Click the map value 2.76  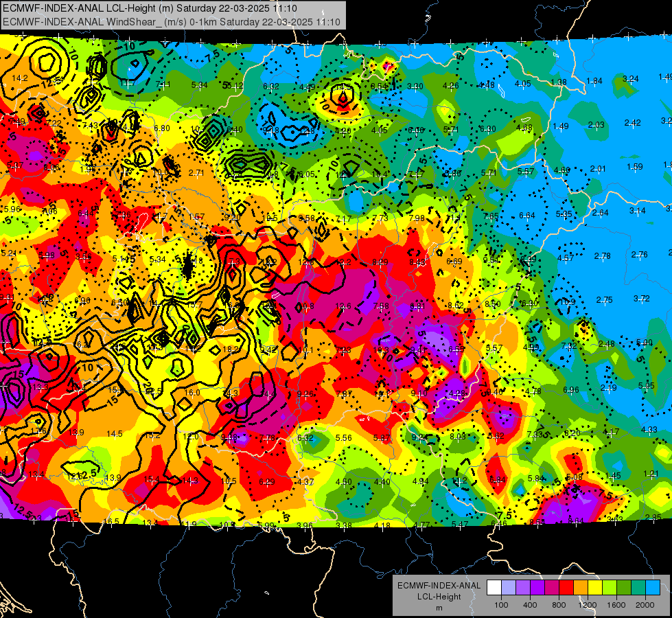click(640, 254)
